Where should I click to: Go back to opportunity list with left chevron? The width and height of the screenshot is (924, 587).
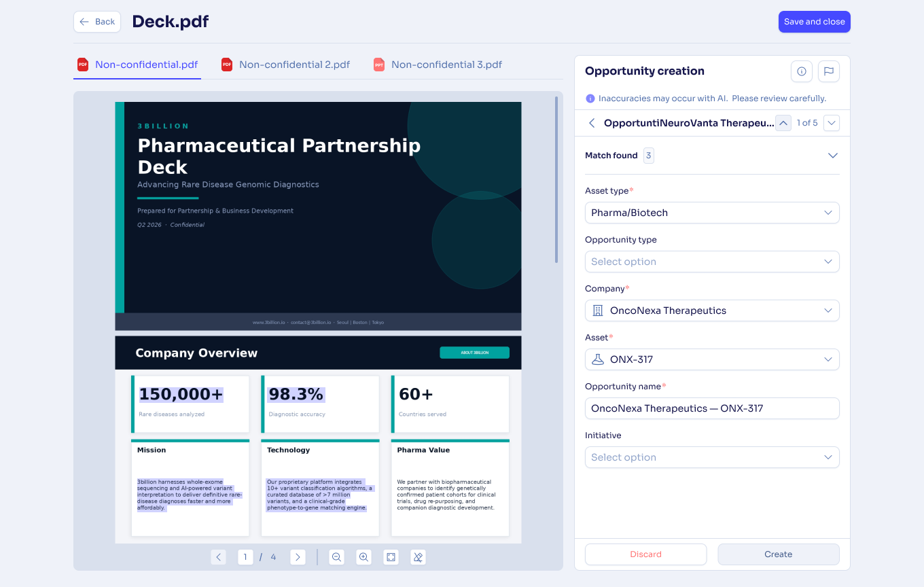point(592,123)
